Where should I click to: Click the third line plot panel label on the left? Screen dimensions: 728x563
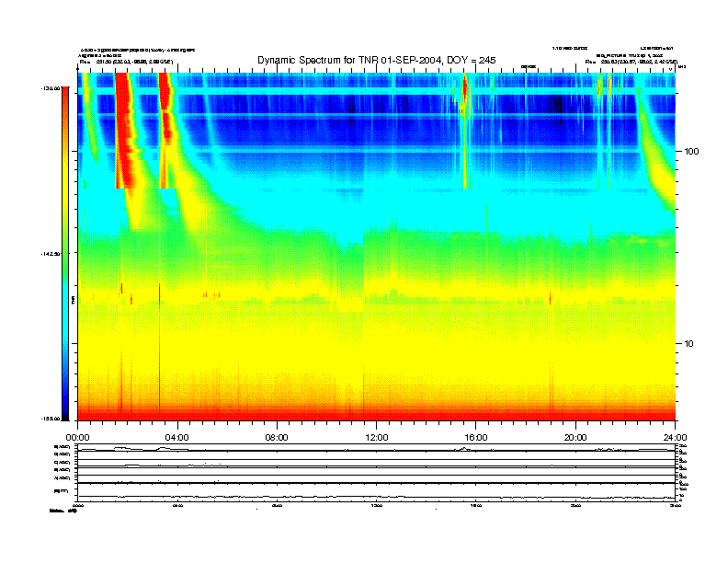click(62, 462)
